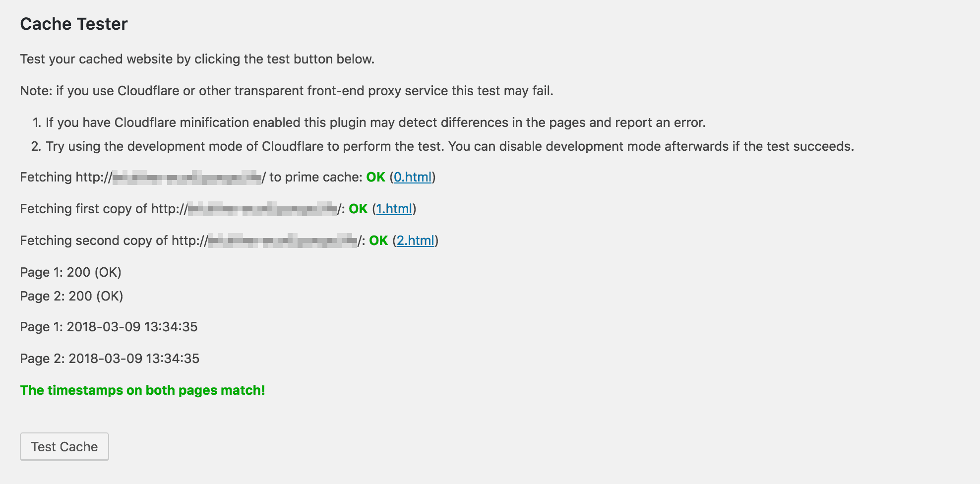Click the Page 1: 200 (OK) status text

click(x=71, y=272)
